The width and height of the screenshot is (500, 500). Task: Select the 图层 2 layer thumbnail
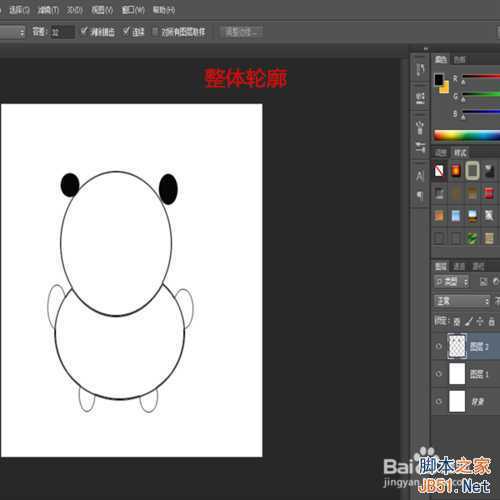[x=457, y=346]
